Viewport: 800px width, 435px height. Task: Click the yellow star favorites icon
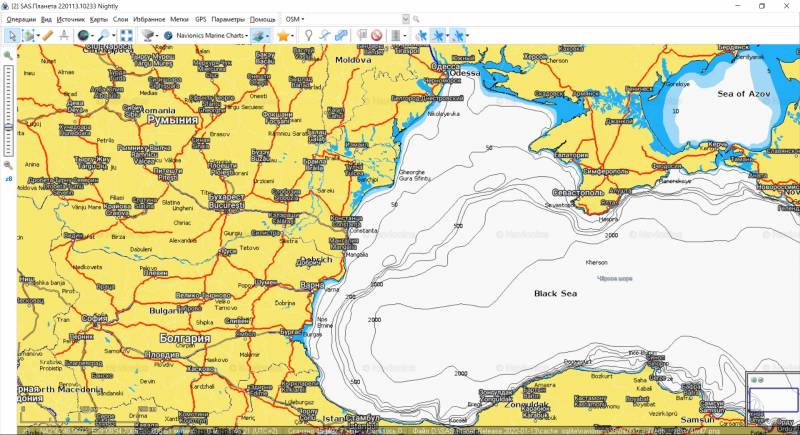click(284, 35)
